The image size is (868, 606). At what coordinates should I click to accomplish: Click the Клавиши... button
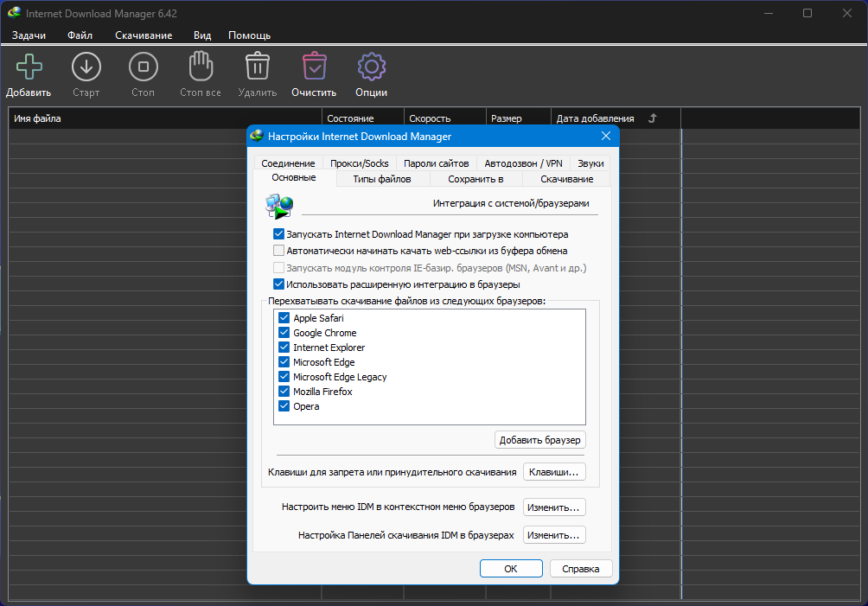coord(554,472)
